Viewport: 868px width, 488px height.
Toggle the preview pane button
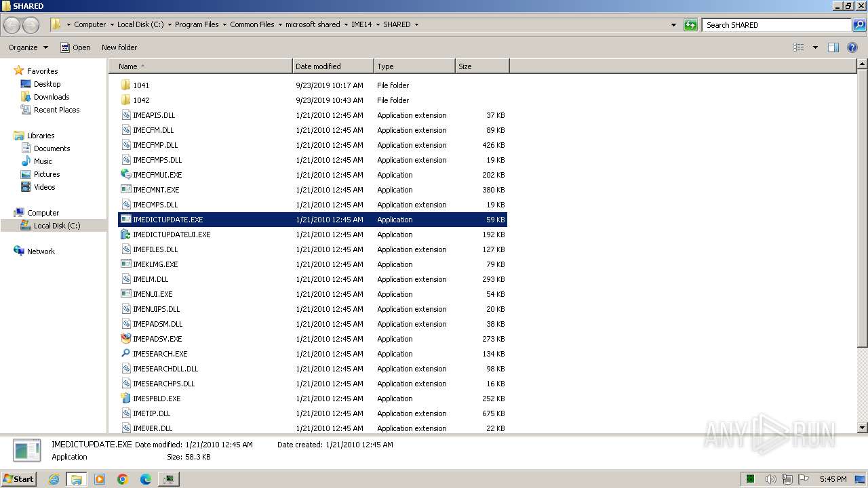(x=833, y=47)
